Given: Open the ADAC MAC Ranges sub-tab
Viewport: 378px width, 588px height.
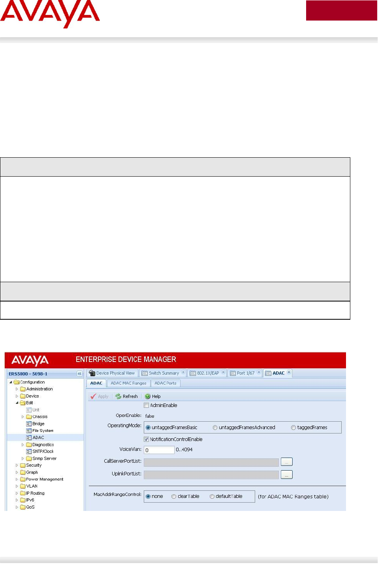Looking at the screenshot, I should tap(128, 383).
